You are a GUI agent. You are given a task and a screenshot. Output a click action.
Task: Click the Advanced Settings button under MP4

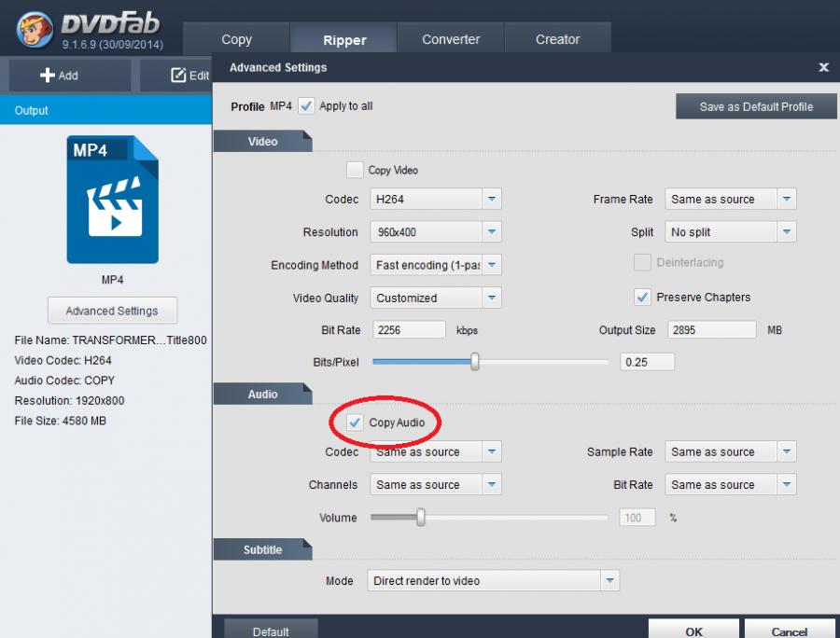(x=112, y=311)
